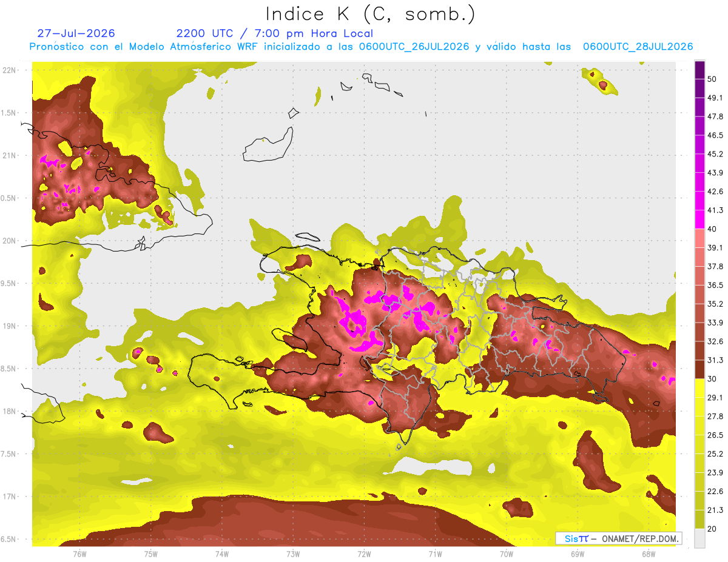728x562 pixels.
Task: Click the '75W' longitude label
Action: pyautogui.click(x=150, y=554)
